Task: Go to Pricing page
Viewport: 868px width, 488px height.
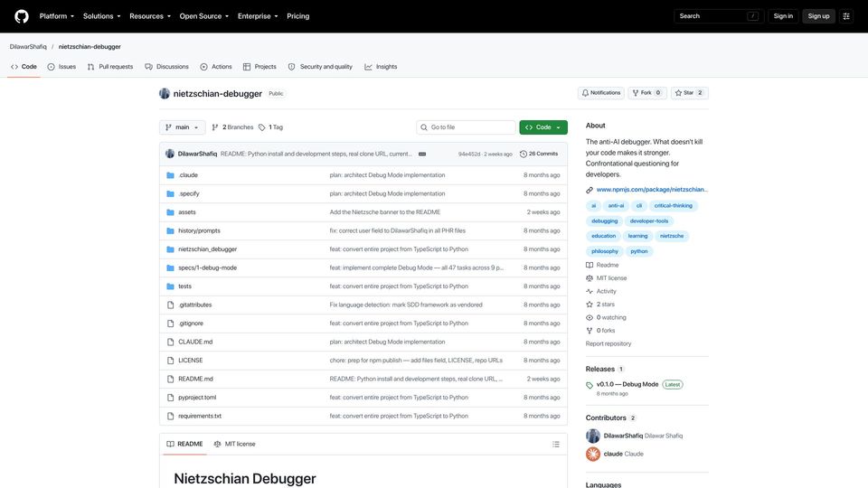Action: coord(297,16)
